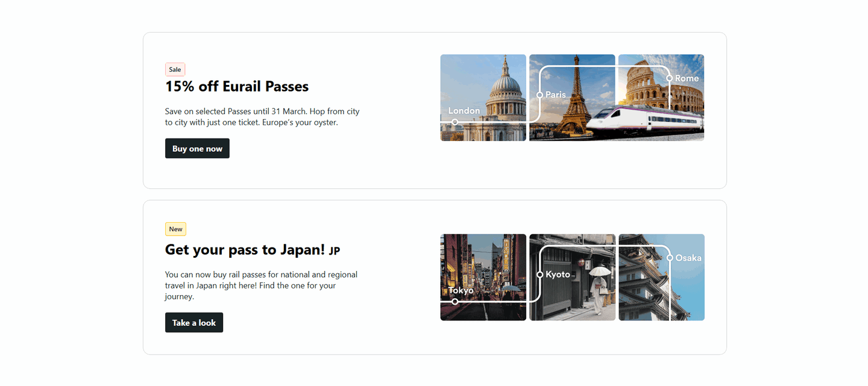This screenshot has height=386, width=868.
Task: Select the Tokyo street image
Action: pyautogui.click(x=483, y=277)
